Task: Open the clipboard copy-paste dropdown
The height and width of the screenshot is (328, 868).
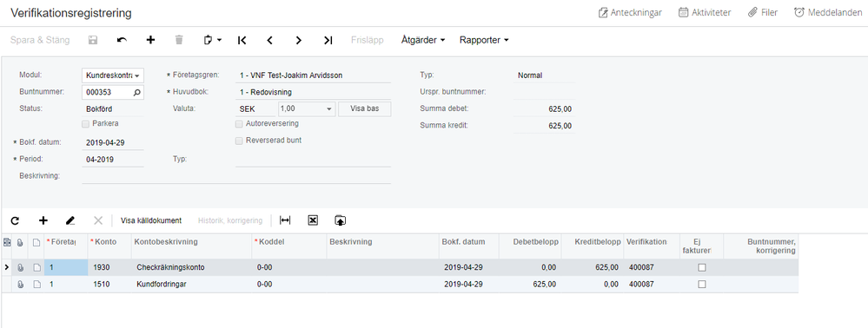Action: (213, 40)
